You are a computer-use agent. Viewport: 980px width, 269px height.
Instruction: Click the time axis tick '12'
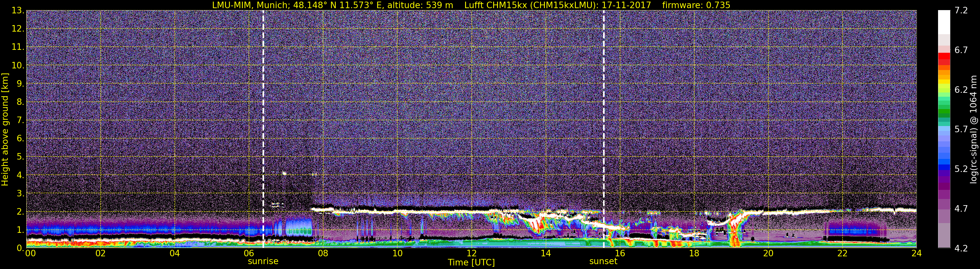click(471, 253)
